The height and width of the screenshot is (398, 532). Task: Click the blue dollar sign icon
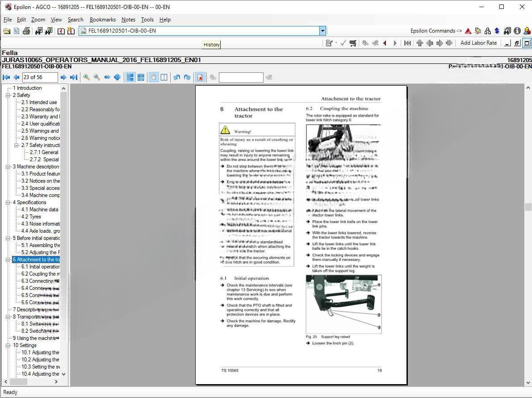[x=497, y=31]
